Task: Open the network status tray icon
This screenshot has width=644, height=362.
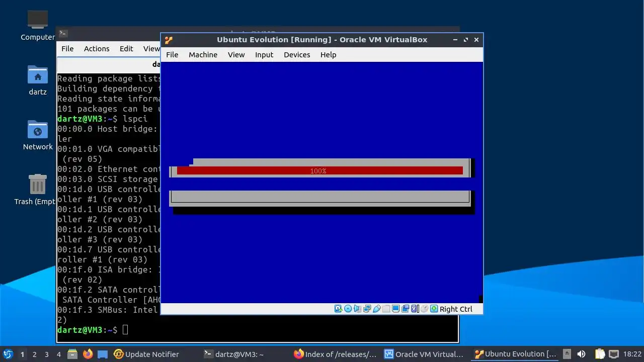Action: point(614,354)
